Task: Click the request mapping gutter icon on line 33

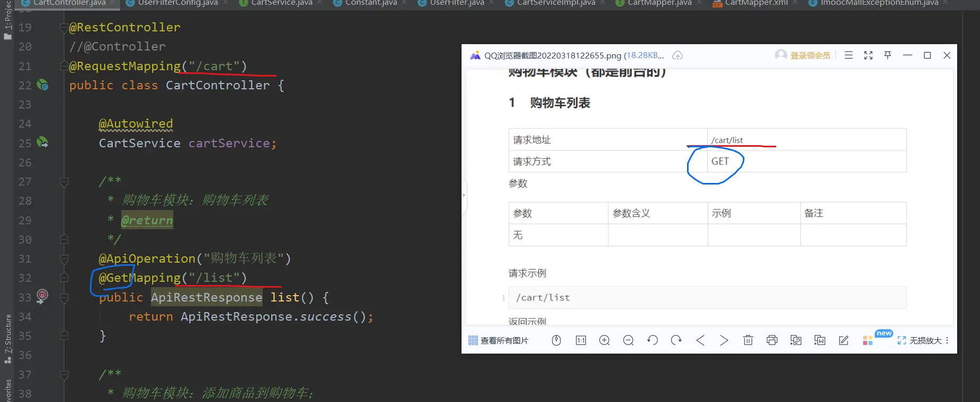Action: pyautogui.click(x=42, y=296)
